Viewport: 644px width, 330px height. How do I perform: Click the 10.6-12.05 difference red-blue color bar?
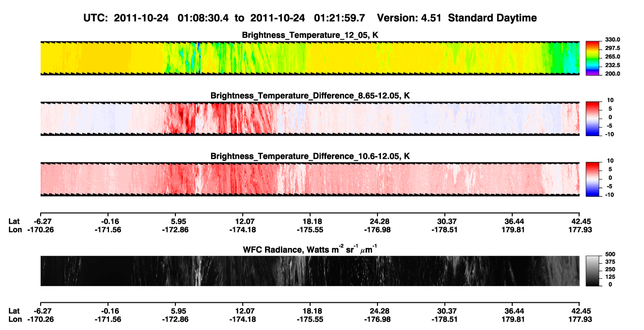coord(592,178)
